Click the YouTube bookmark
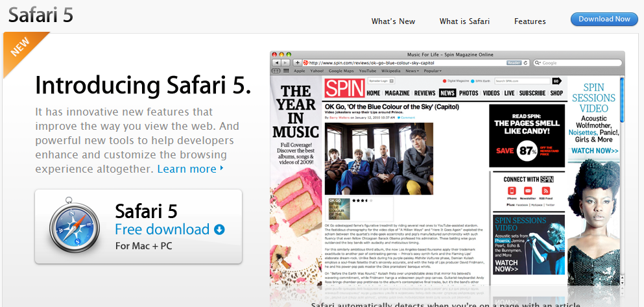 [x=368, y=71]
